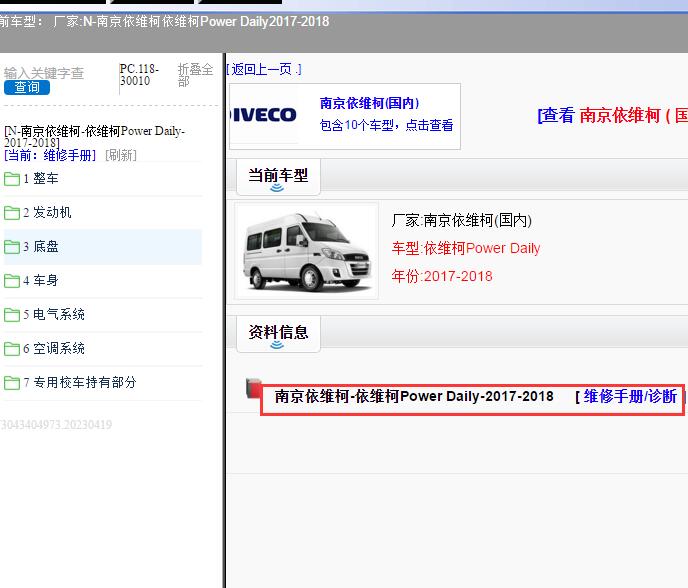Click the 查询 search button
Screen dimensions: 688x588
click(27, 87)
